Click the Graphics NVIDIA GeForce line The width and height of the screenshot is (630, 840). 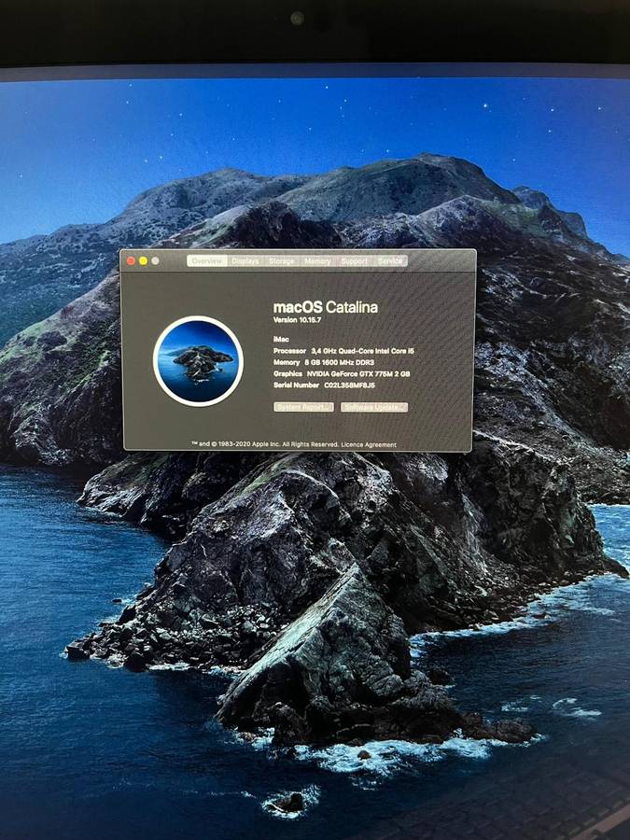click(x=341, y=372)
